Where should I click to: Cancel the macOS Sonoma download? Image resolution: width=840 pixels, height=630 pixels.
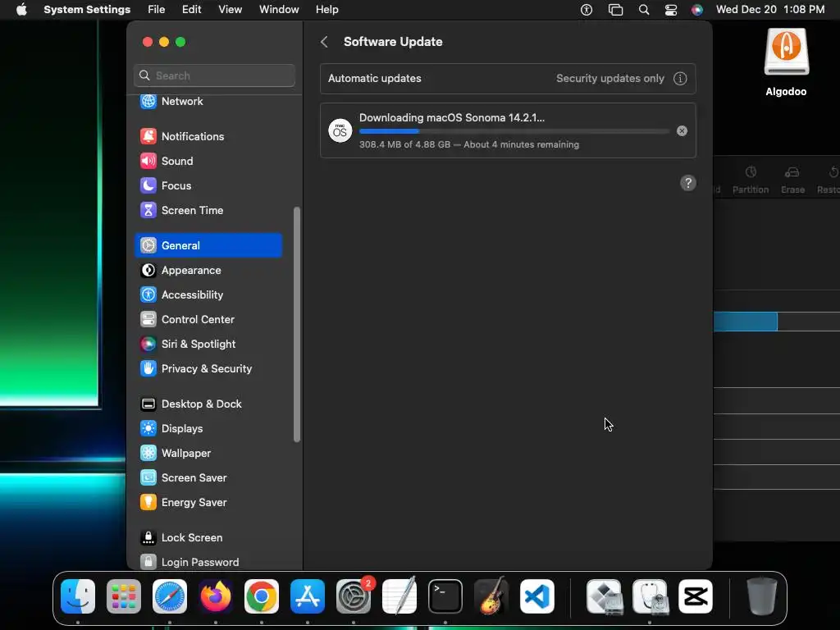682,131
